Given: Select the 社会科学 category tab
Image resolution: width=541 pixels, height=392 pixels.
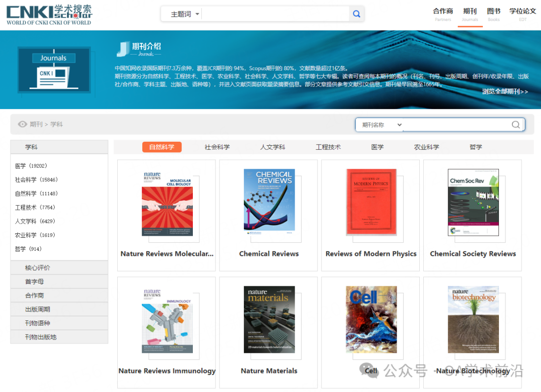Looking at the screenshot, I should tap(217, 147).
